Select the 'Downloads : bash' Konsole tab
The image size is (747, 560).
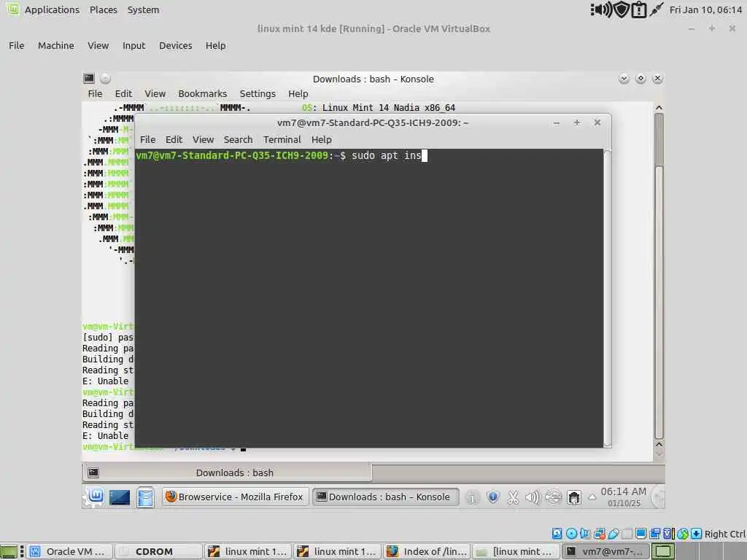[x=228, y=472]
